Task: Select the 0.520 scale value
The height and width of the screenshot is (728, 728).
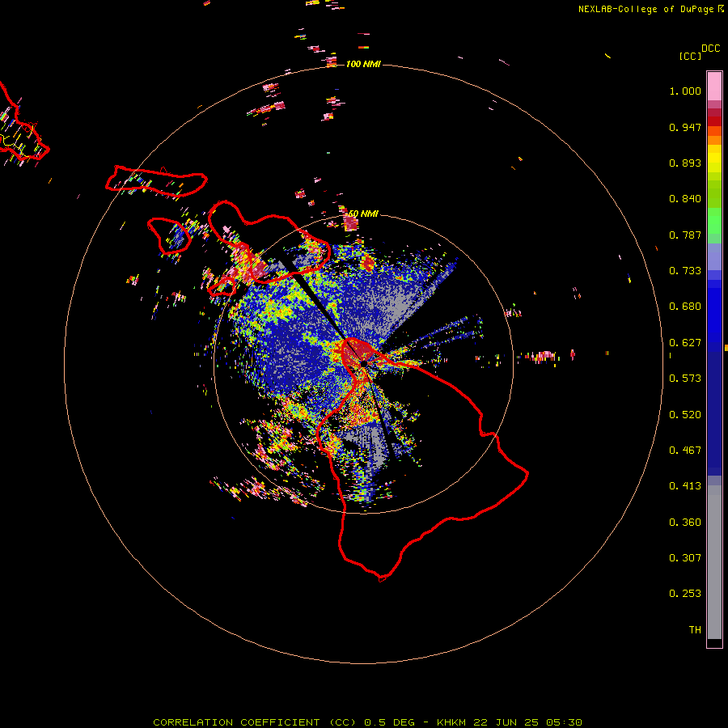Action: (685, 415)
